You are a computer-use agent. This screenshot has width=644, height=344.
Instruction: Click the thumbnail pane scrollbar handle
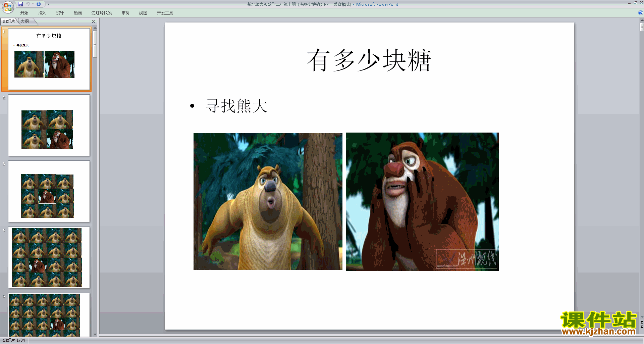click(95, 44)
